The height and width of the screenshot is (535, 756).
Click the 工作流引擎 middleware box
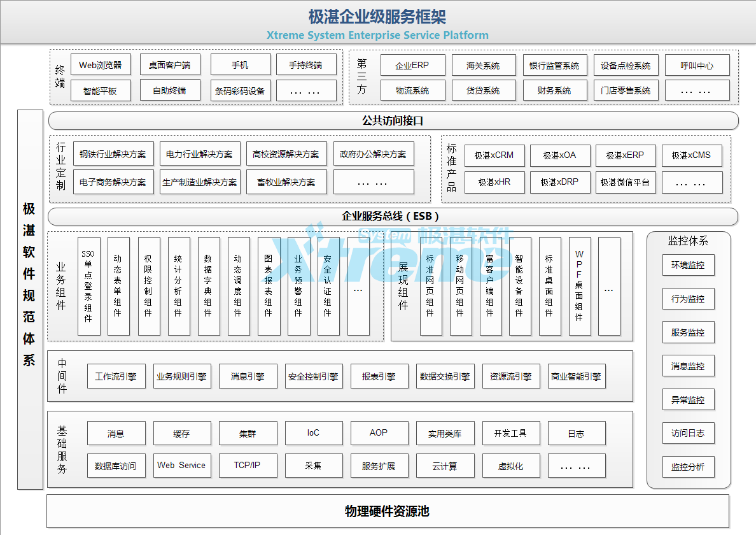click(116, 376)
